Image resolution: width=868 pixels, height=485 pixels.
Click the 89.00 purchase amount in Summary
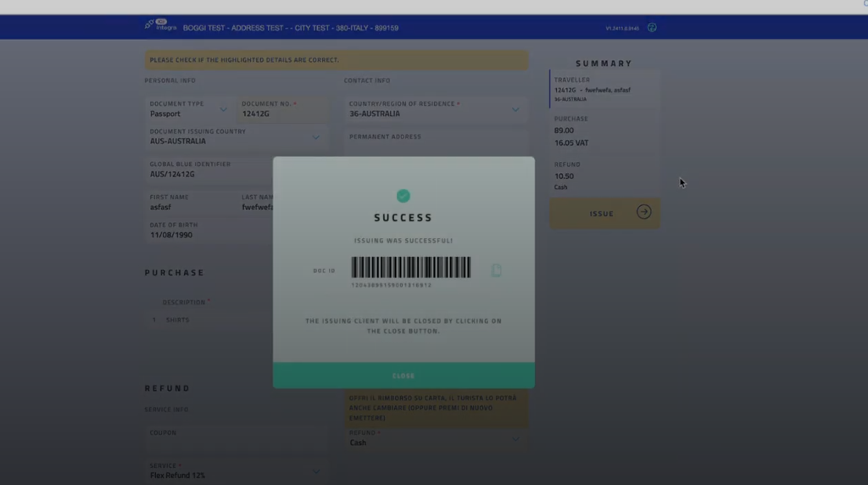pyautogui.click(x=564, y=131)
